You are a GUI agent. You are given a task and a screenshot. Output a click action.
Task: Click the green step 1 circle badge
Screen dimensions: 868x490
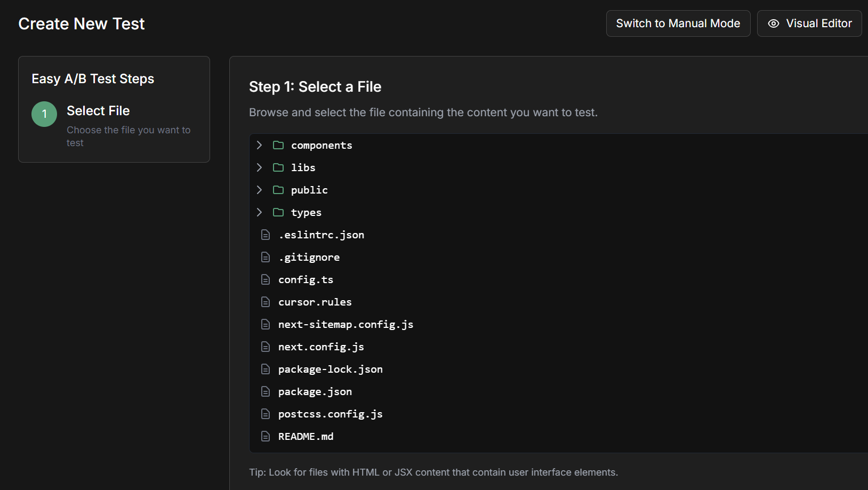click(44, 114)
